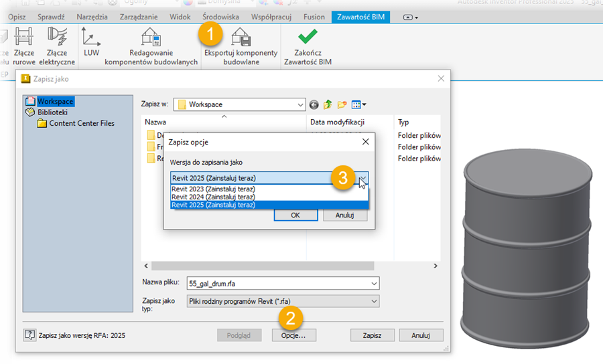603x364 pixels.
Task: Close the Zapisz jako dialog
Action: click(x=441, y=78)
